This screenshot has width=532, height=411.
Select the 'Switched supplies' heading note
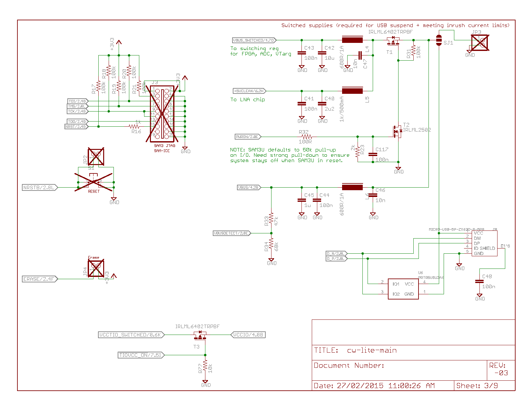tap(396, 25)
